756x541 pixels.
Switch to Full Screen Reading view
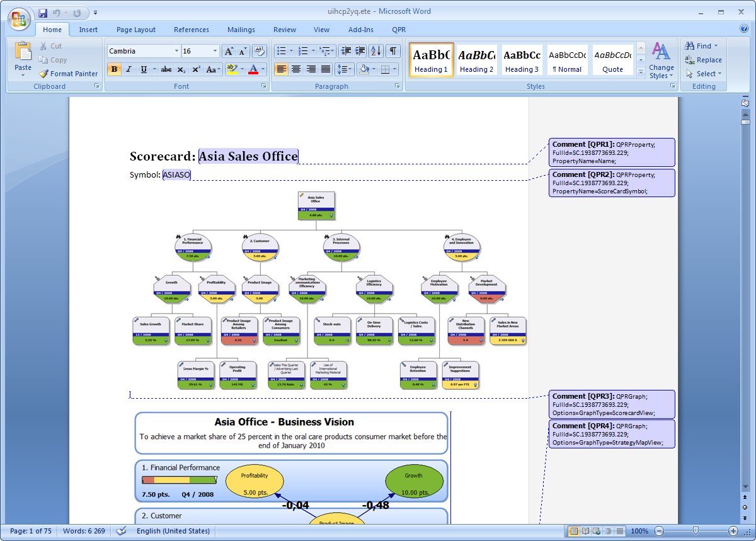pos(585,531)
